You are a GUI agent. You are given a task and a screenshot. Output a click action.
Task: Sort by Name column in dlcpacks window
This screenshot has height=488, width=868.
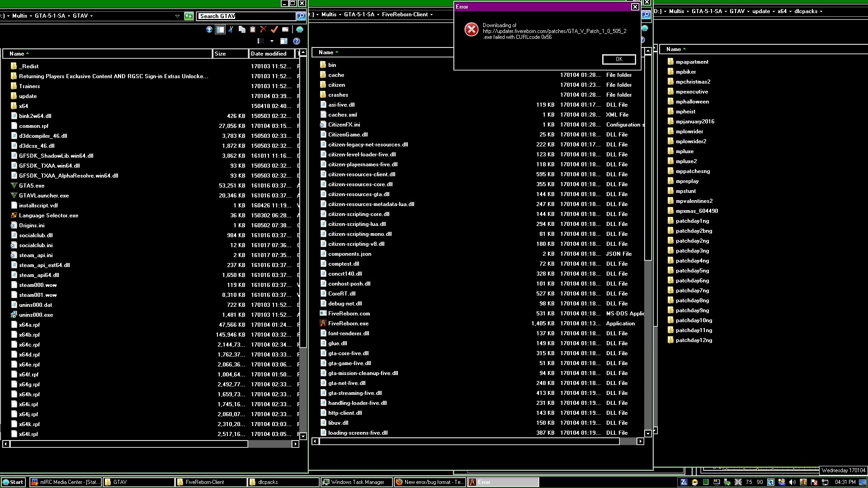[764, 49]
